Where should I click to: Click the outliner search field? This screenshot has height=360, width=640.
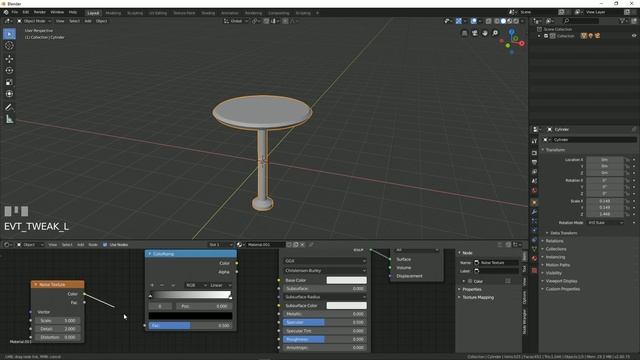582,20
